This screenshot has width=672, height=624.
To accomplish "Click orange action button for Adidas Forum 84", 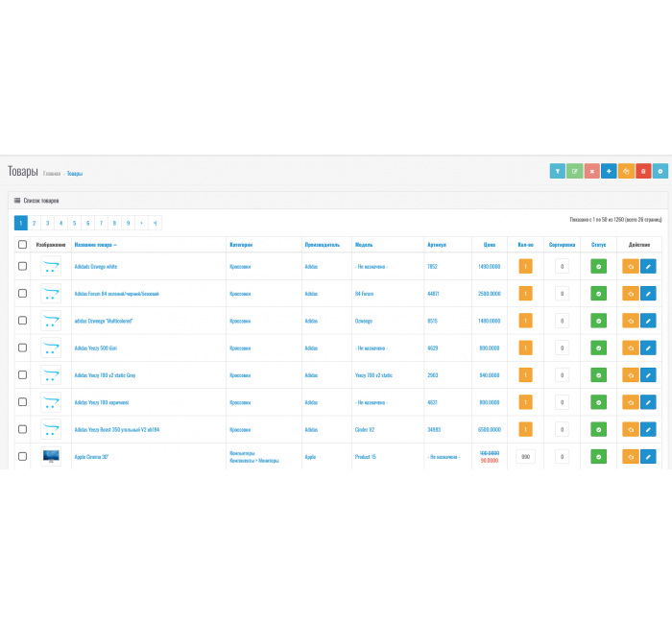I will click(x=631, y=294).
